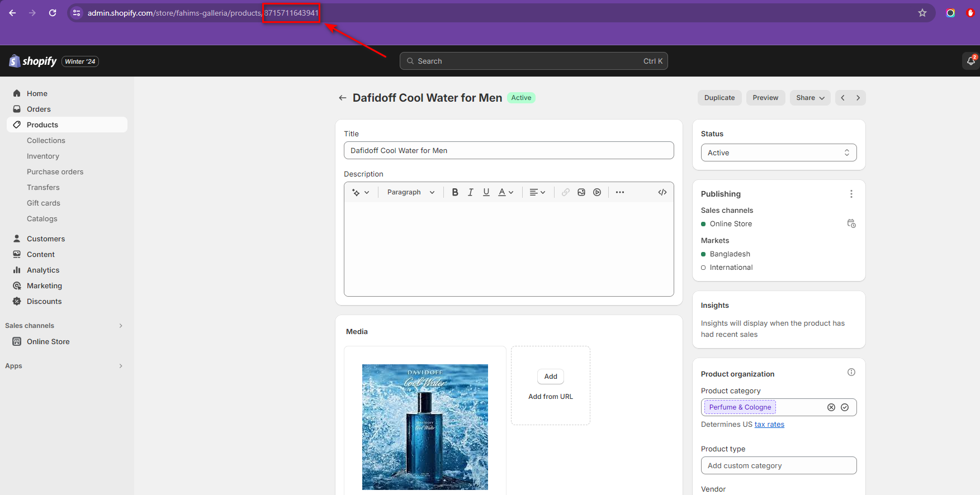Open the Share dropdown
This screenshot has height=495, width=980.
click(x=810, y=98)
